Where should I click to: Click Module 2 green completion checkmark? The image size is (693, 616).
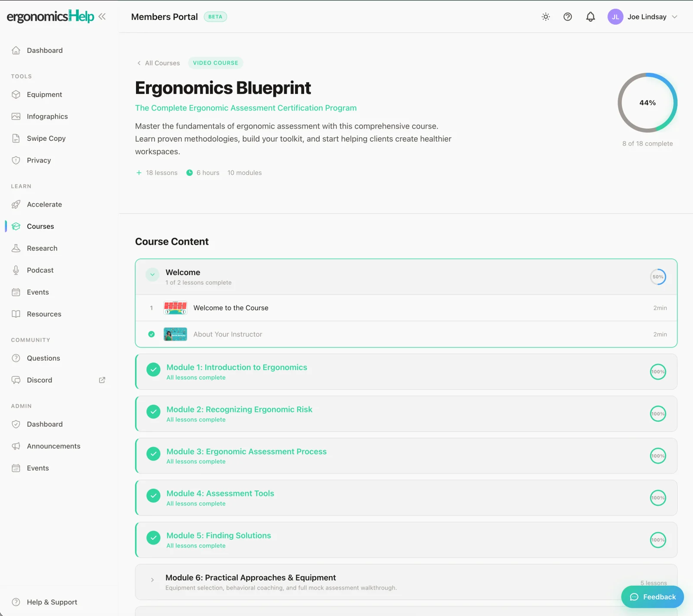[x=153, y=412]
